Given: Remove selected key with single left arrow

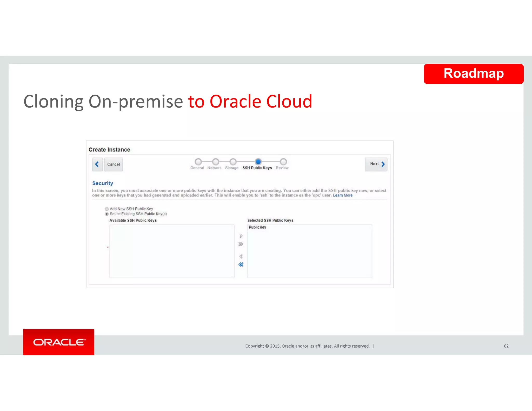Looking at the screenshot, I should [x=241, y=256].
